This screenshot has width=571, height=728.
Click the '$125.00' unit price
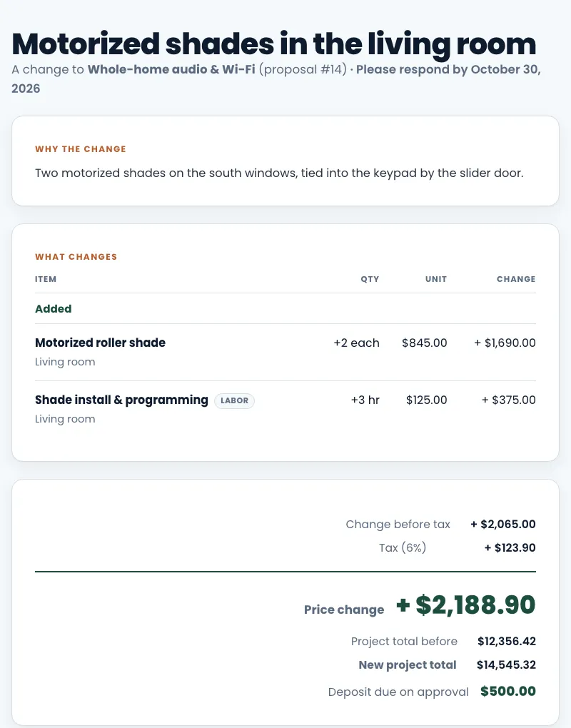pos(427,400)
